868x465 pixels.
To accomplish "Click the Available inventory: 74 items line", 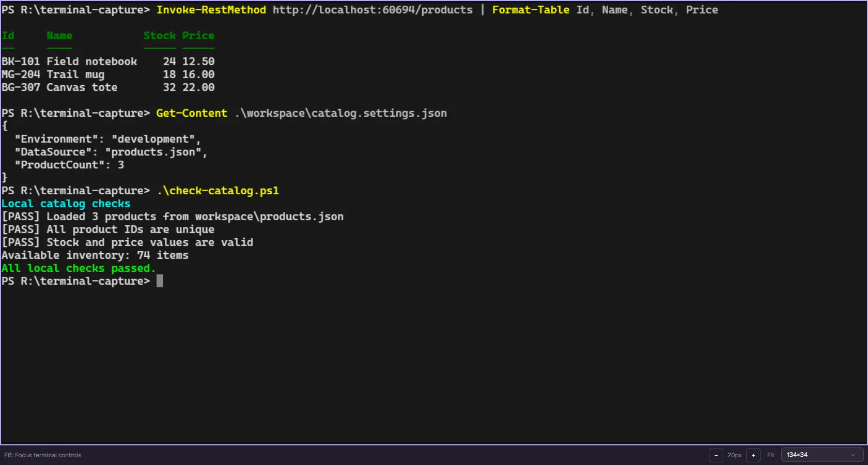I will pyautogui.click(x=95, y=255).
